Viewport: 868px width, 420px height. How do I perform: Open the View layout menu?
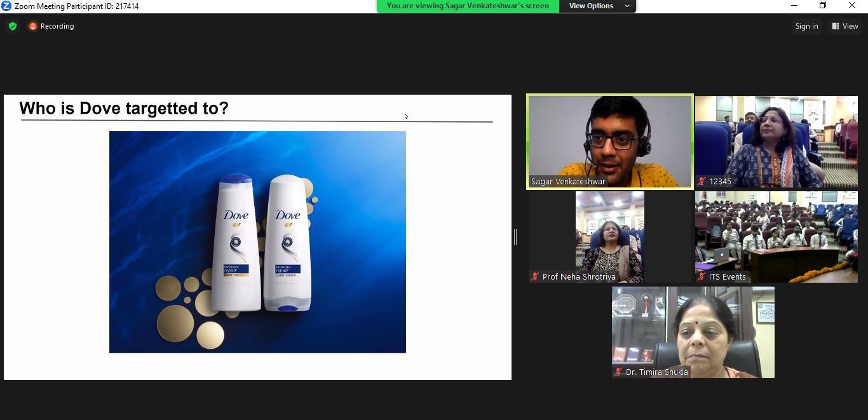(x=844, y=26)
